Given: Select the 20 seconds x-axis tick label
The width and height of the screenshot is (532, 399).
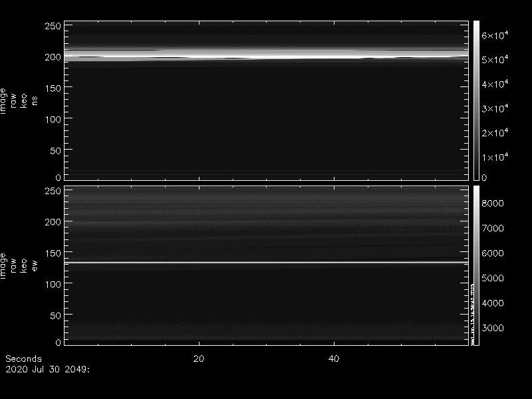Looking at the screenshot, I should 198,358.
